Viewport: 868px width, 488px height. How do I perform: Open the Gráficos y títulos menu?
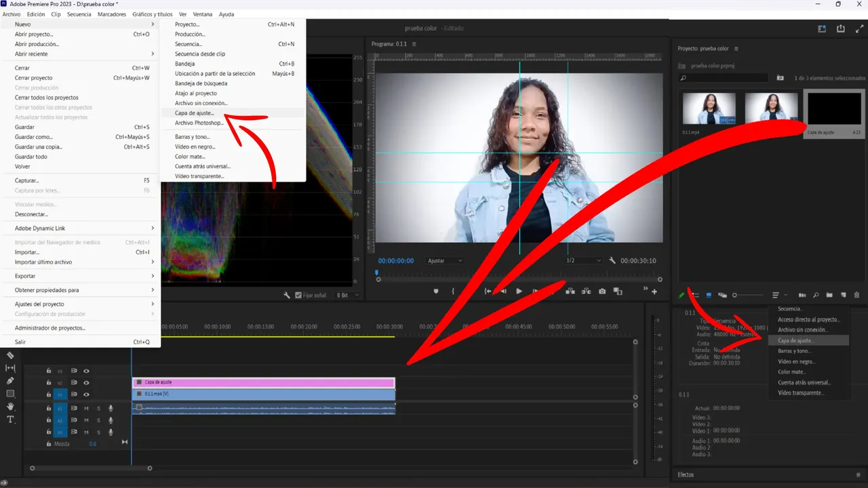(153, 14)
